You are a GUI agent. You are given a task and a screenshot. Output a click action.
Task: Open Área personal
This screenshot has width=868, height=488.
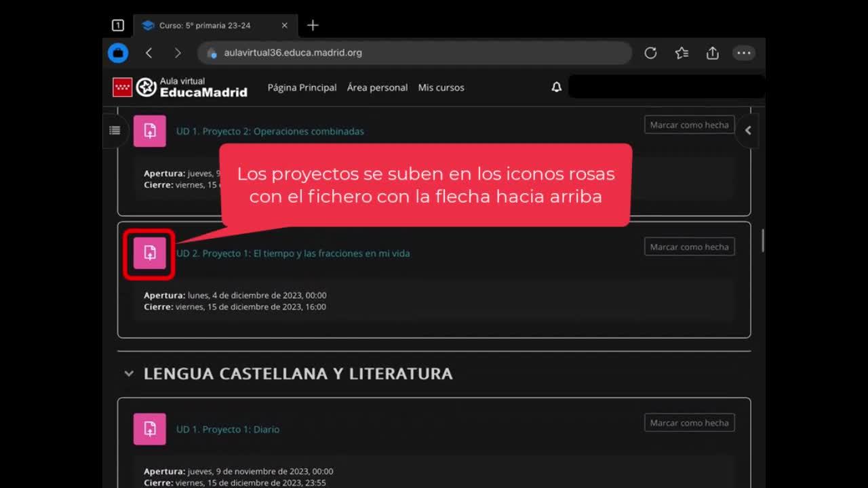point(377,87)
